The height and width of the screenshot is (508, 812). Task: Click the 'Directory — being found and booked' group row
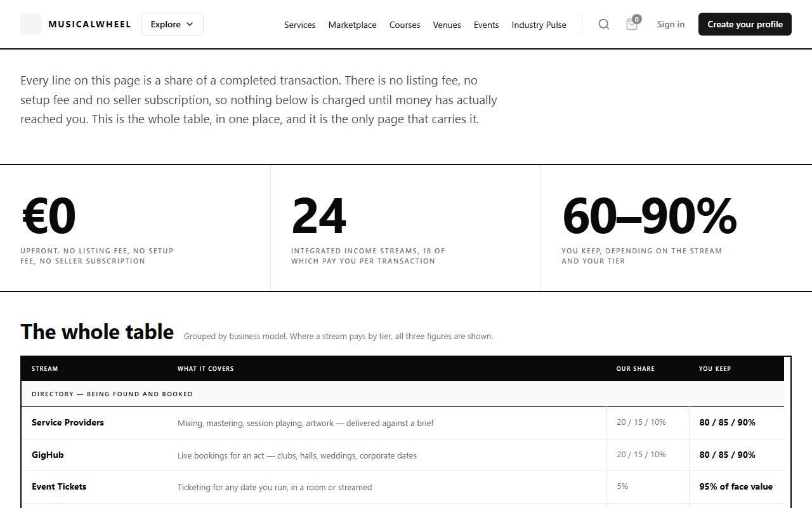[403, 394]
